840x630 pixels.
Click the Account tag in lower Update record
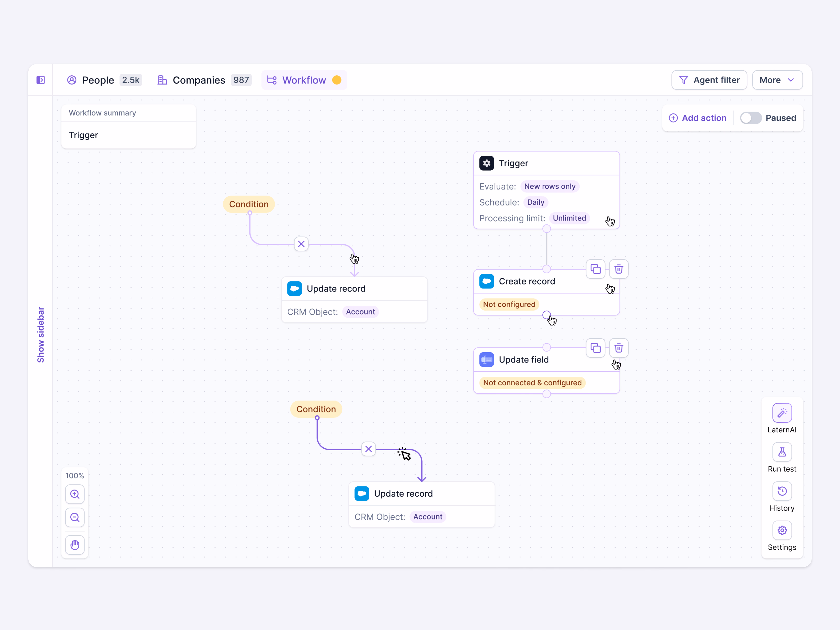pos(428,517)
